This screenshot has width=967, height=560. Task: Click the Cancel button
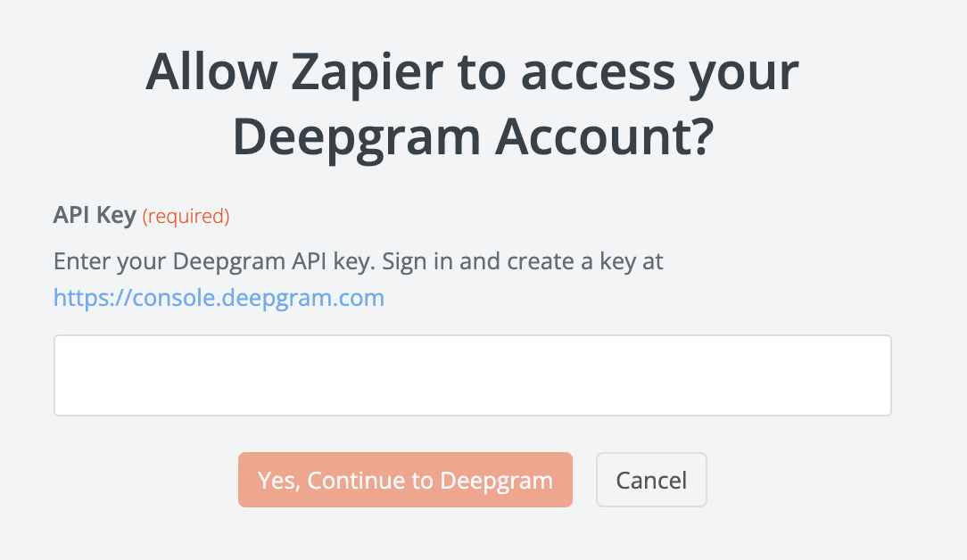coord(651,481)
